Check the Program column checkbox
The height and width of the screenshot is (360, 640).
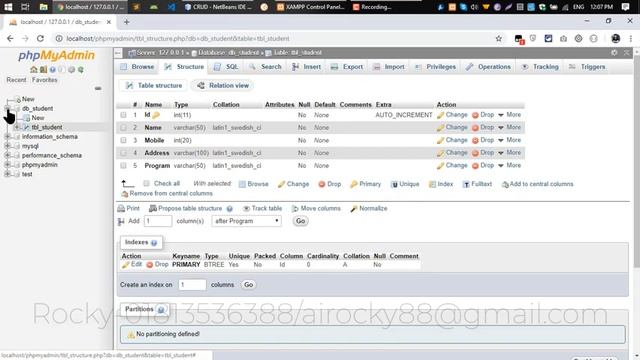pos(123,166)
